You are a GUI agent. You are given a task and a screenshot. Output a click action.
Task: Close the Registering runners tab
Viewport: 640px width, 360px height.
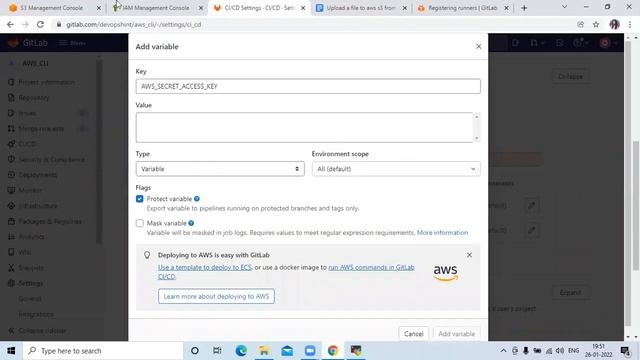pyautogui.click(x=506, y=8)
